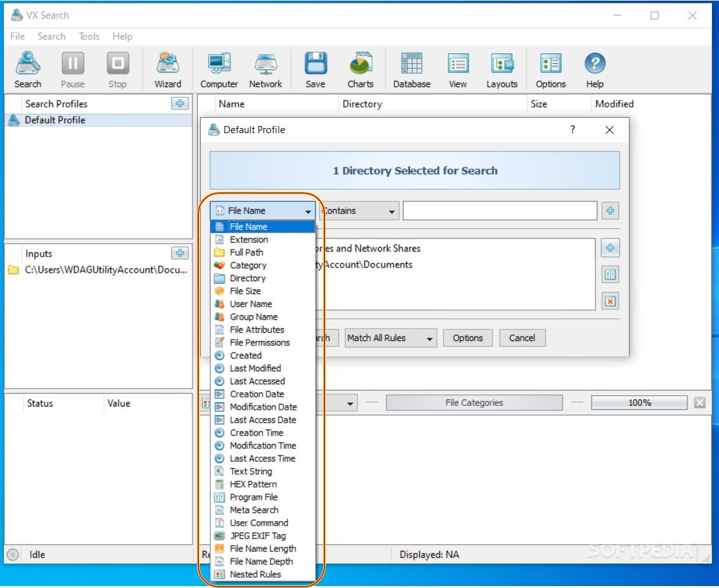
Task: Select Last Accessed rule type
Action: pyautogui.click(x=263, y=381)
